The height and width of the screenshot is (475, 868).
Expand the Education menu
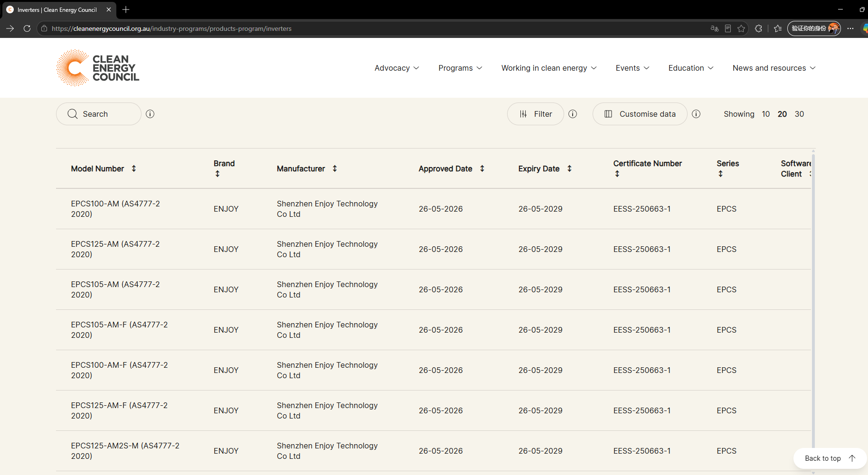point(691,68)
